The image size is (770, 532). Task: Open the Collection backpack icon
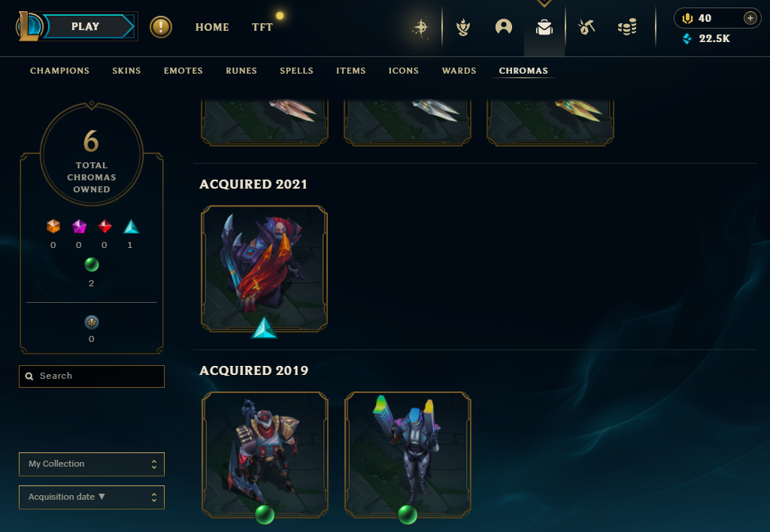(544, 28)
